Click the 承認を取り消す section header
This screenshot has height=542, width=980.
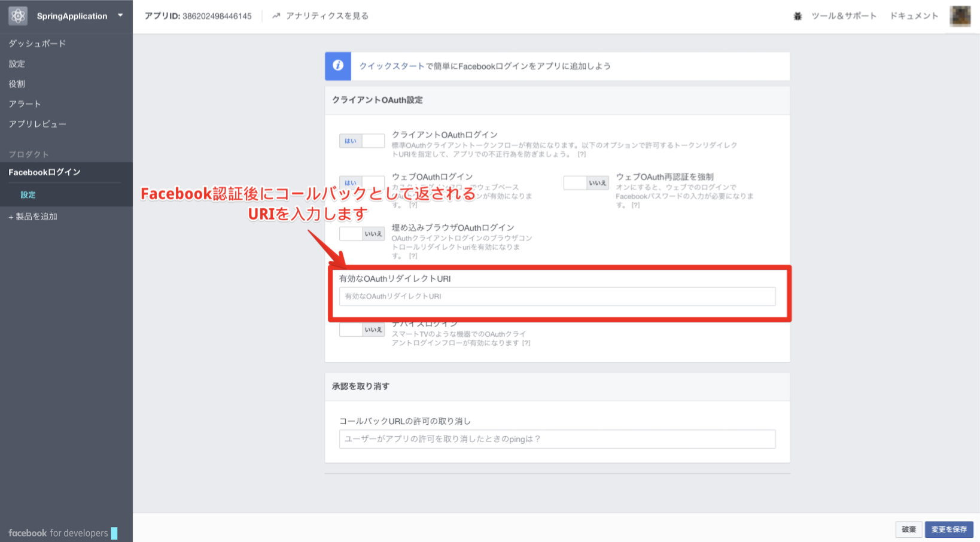pyautogui.click(x=361, y=386)
